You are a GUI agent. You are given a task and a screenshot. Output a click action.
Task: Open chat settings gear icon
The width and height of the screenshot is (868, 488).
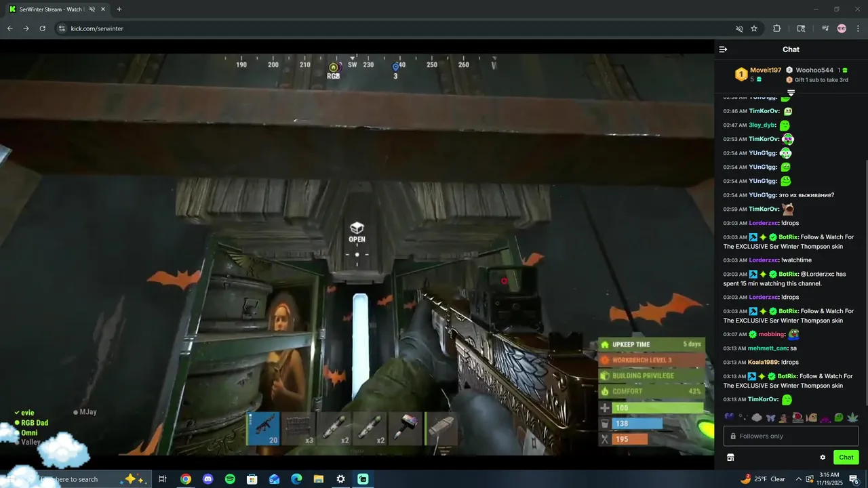tap(823, 457)
